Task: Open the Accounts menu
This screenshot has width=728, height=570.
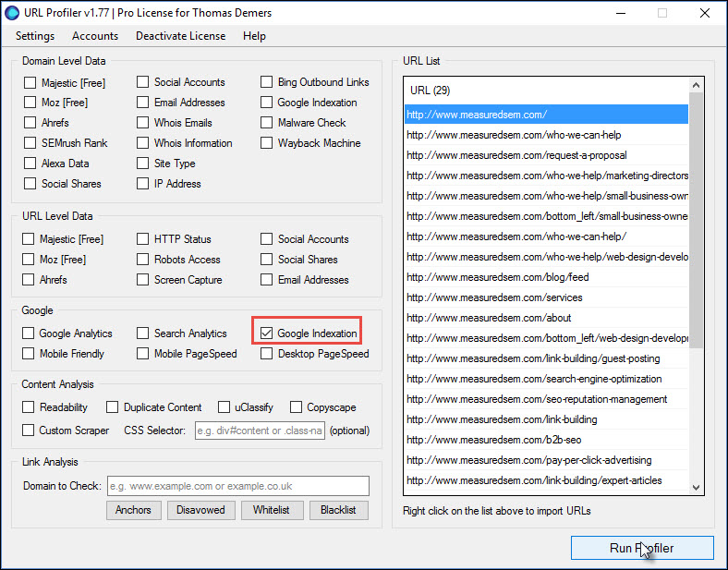Action: [x=95, y=36]
